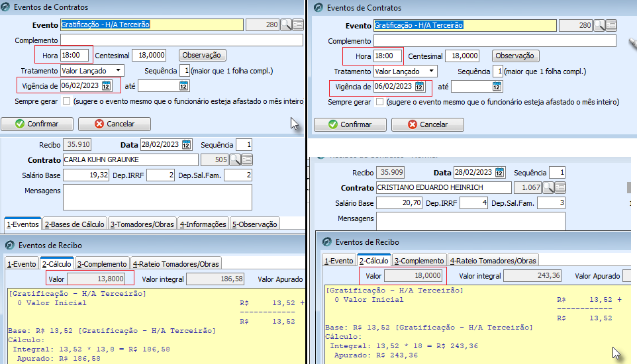
Task: Click Eventos de Contratos window icon on right
Action: 319,7
